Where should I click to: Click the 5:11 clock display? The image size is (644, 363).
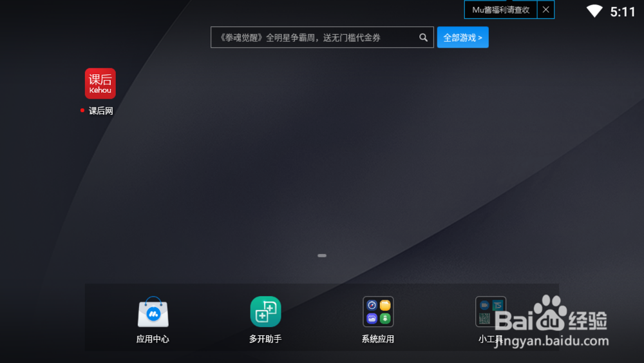(623, 12)
